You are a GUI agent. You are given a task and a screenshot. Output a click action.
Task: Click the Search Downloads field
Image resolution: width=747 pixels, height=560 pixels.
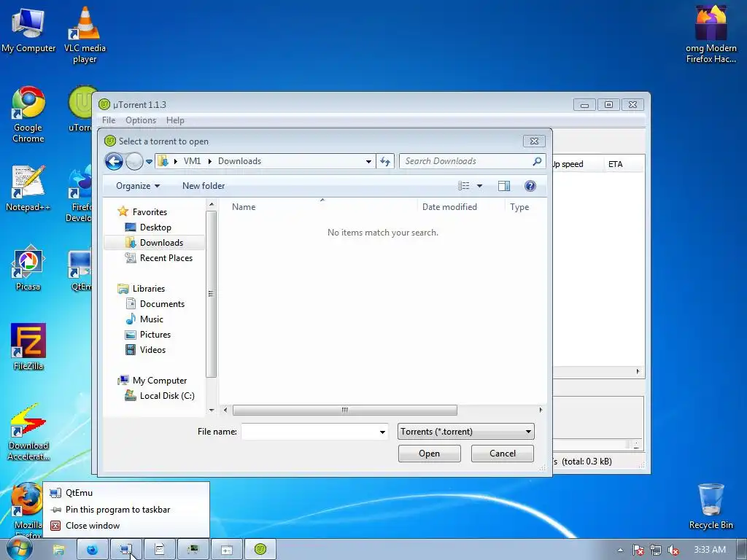[x=467, y=161]
